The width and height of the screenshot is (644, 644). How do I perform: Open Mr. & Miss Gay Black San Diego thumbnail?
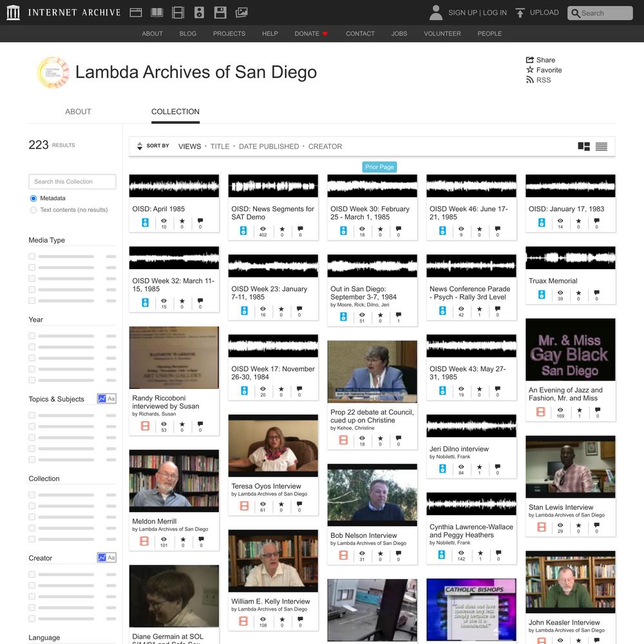[x=571, y=350]
